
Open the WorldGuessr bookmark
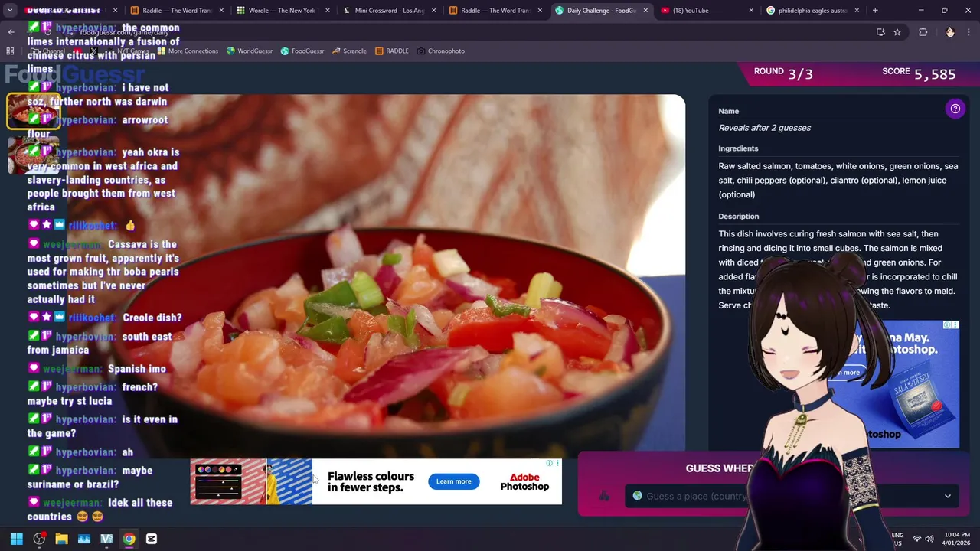click(x=250, y=51)
